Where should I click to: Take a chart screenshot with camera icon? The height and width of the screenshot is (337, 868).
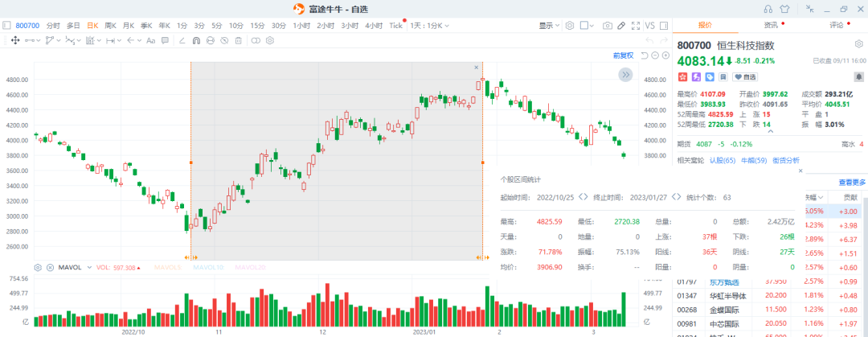tap(608, 26)
